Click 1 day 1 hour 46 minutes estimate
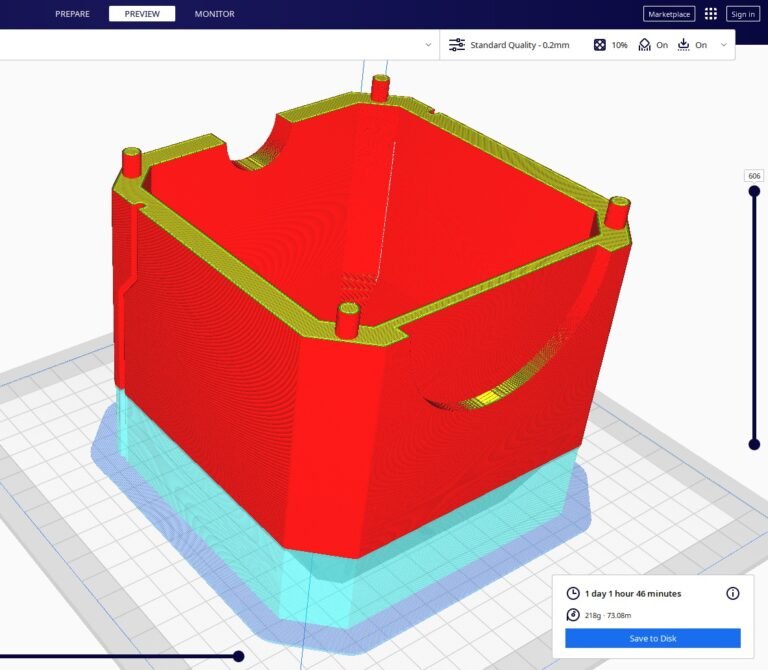The image size is (768, 670). (x=633, y=594)
